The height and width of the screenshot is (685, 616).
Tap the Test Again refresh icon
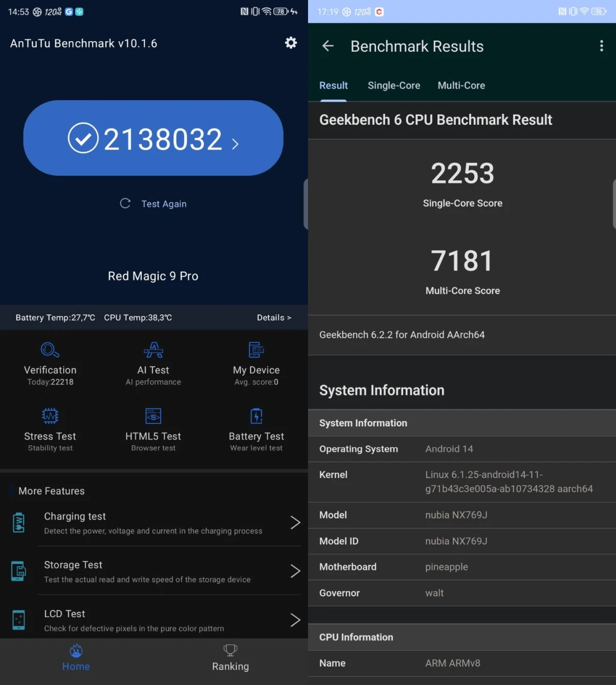(125, 203)
